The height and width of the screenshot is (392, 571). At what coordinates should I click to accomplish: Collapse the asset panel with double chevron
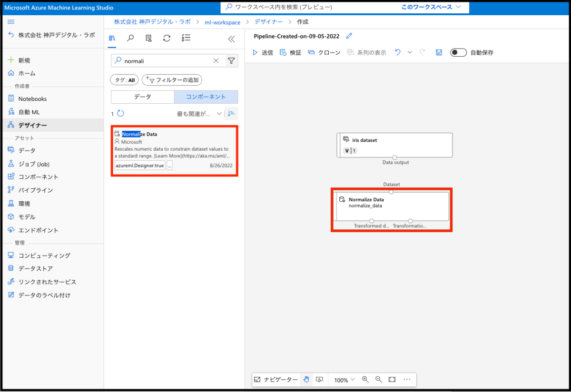pos(232,39)
